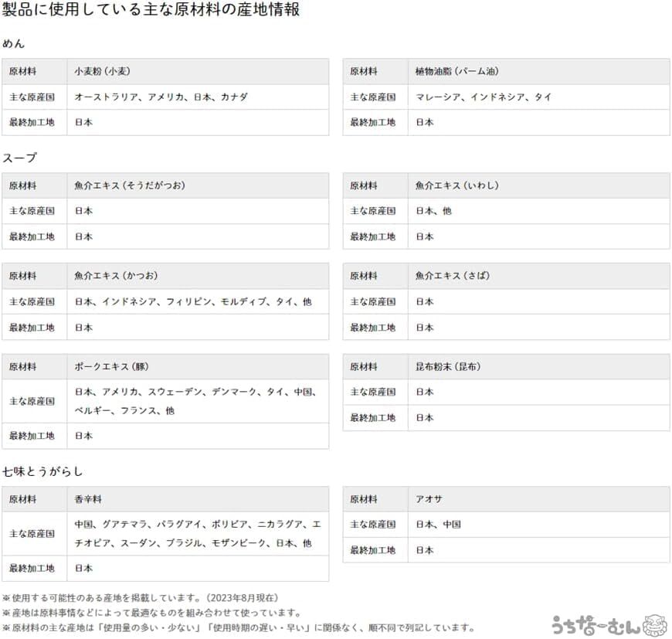Click 主な原産国 value 日本 in 昆布粉末 table
The width and height of the screenshot is (672, 639).
click(425, 392)
